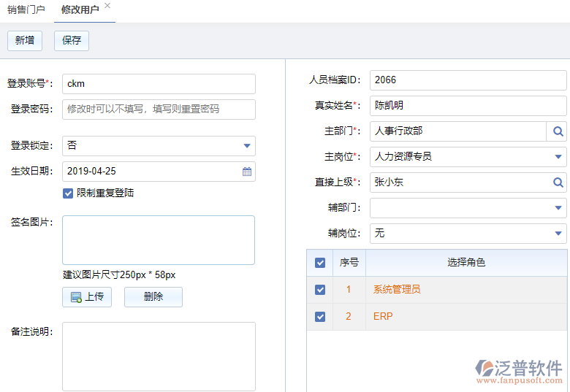Click the 备注说明 text area

click(x=159, y=356)
